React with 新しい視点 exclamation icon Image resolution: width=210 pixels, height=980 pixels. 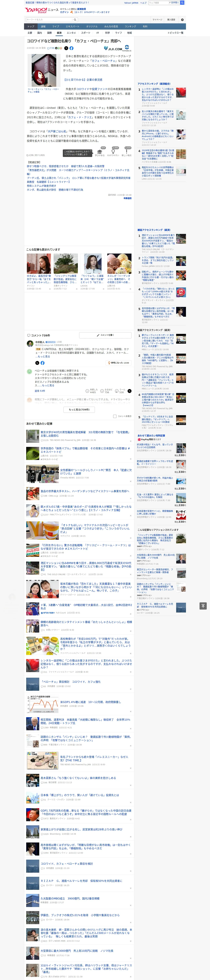pyautogui.click(x=127, y=152)
